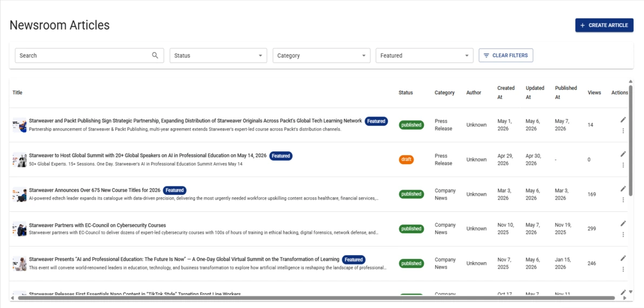Open Starweaver Partners with EC-Council title

(97, 225)
